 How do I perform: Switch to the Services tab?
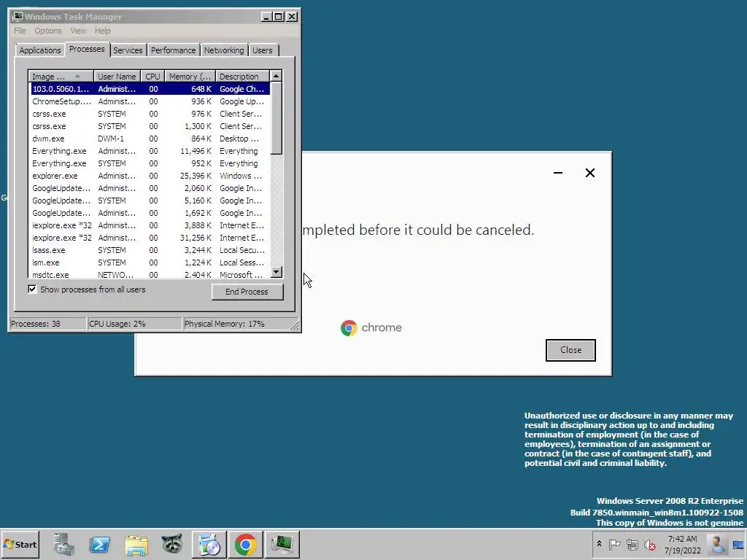(x=128, y=50)
